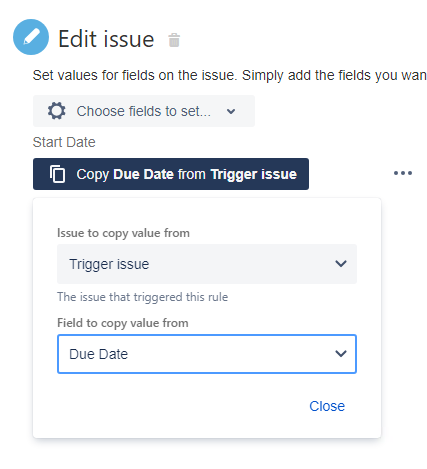The height and width of the screenshot is (469, 427).
Task: Open the three-dots more options menu
Action: pos(403,173)
